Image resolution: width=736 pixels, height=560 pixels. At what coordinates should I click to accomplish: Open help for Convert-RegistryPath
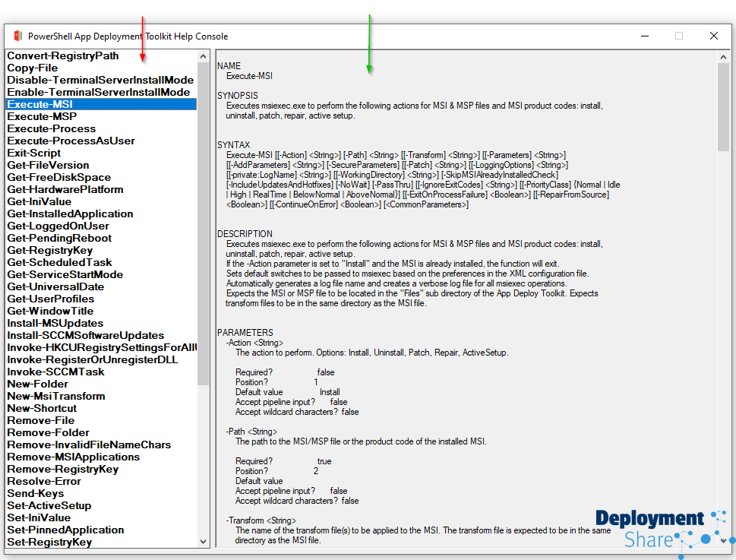63,55
